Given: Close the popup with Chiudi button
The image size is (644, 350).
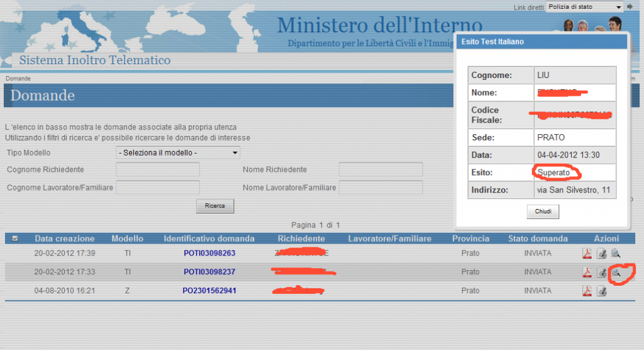Looking at the screenshot, I should point(543,212).
